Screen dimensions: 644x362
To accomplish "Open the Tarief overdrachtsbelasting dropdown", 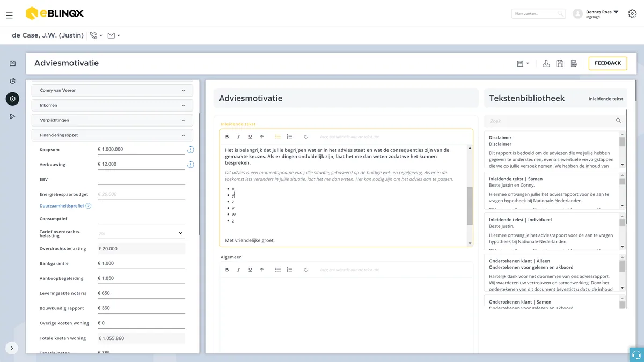I will pyautogui.click(x=141, y=233).
